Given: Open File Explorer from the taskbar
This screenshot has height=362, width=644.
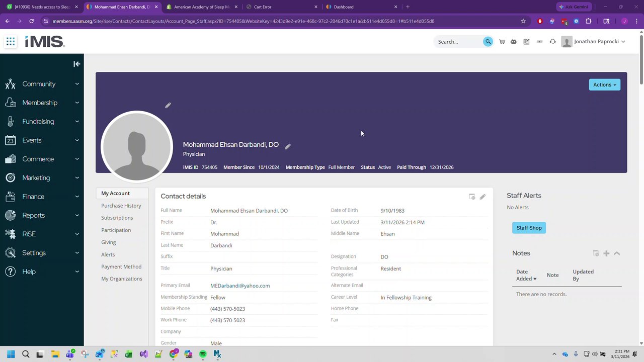Looking at the screenshot, I should tap(55, 354).
